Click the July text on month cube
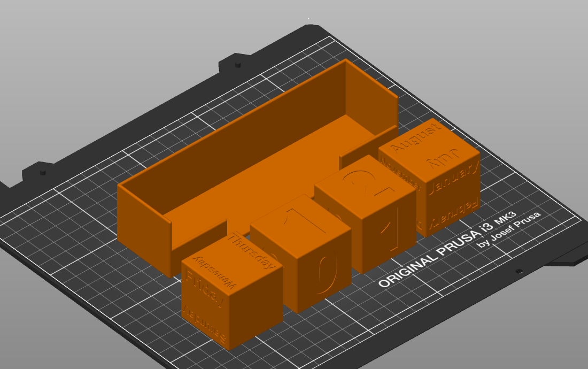588x369 pixels. click(x=443, y=158)
